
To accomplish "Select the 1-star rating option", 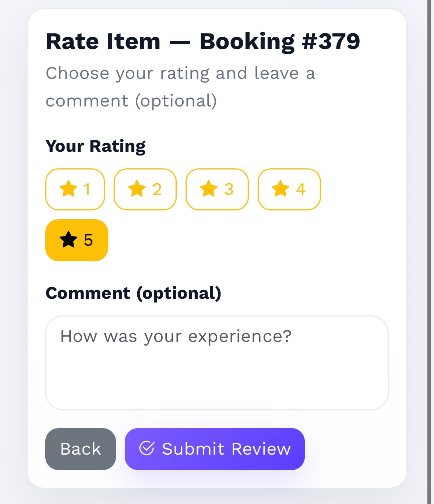I will (75, 189).
